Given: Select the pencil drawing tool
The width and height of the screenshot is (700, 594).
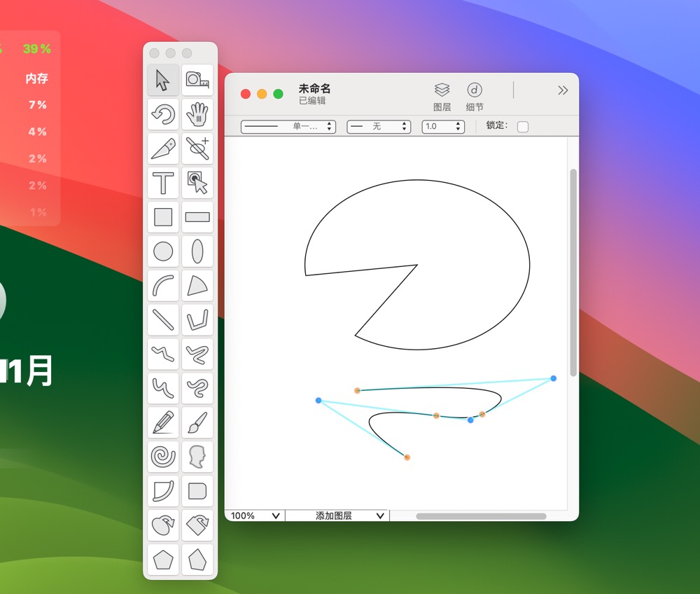Looking at the screenshot, I should 162,422.
